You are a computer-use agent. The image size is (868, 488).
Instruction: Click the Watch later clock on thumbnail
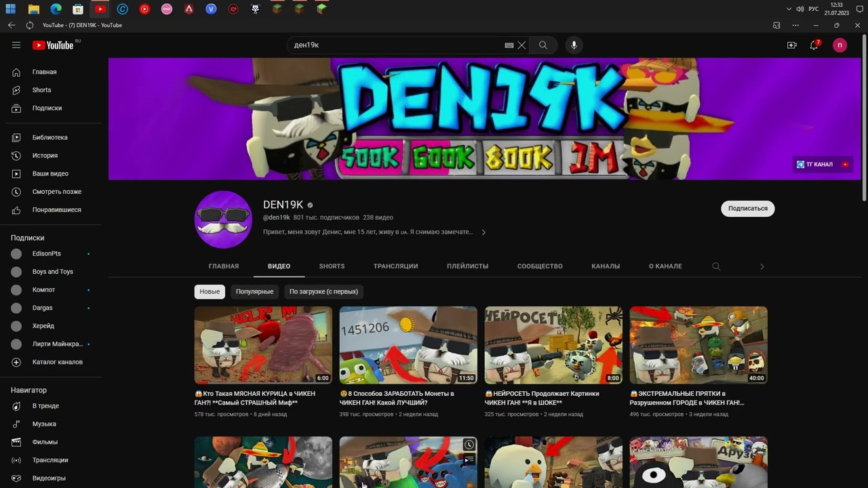click(x=469, y=445)
